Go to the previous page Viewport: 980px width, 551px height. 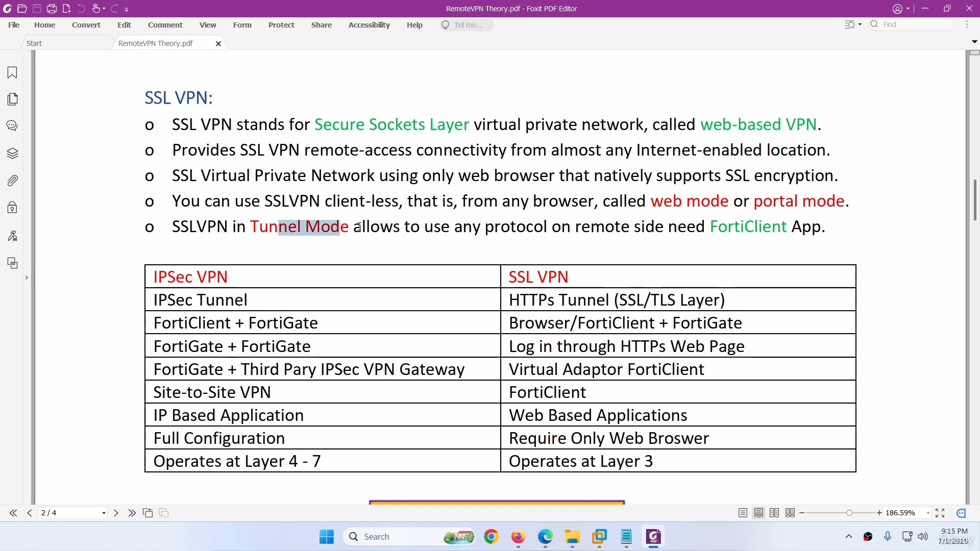(30, 513)
